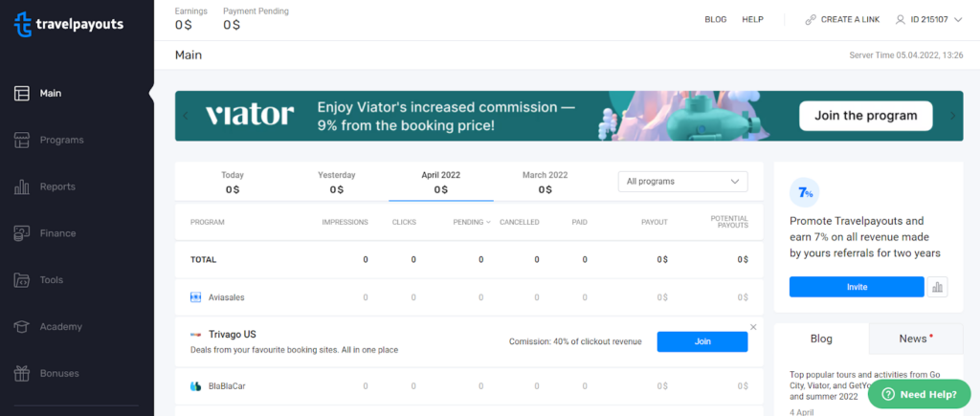Join the Trivago US program
The height and width of the screenshot is (416, 980).
pos(702,341)
